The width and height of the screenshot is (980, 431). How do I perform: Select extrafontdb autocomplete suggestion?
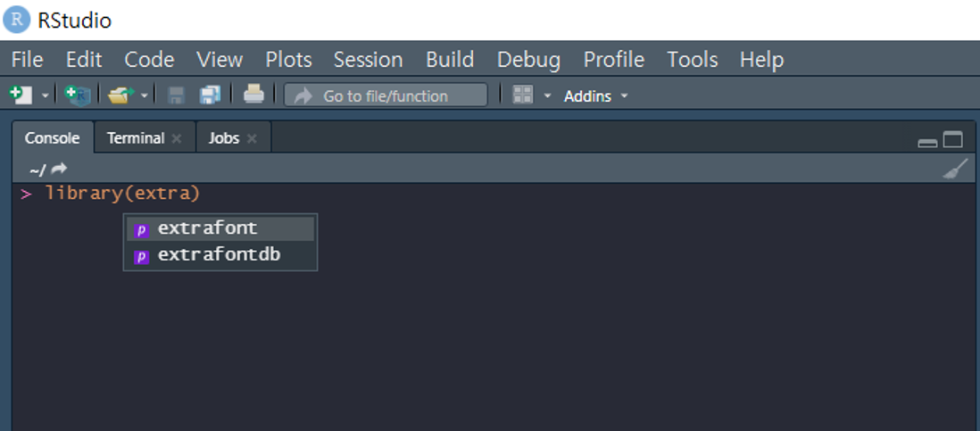(220, 255)
